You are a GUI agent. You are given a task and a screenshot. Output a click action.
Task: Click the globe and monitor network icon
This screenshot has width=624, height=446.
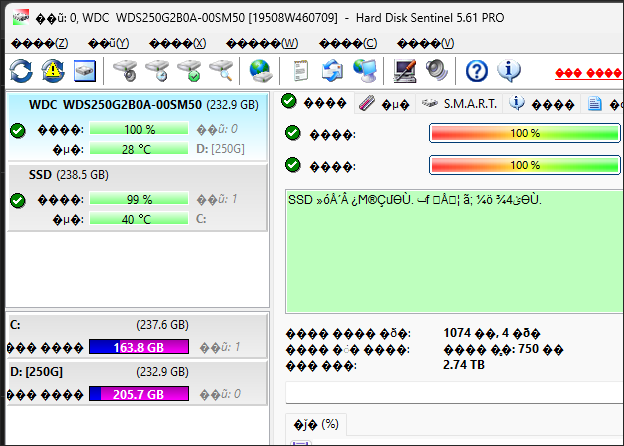pos(365,71)
